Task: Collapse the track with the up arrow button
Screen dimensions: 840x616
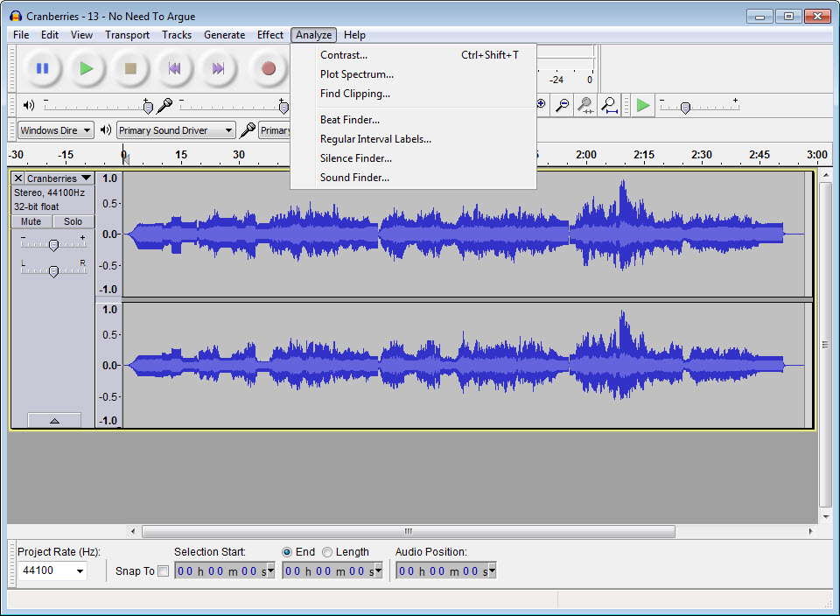Action: pos(54,421)
